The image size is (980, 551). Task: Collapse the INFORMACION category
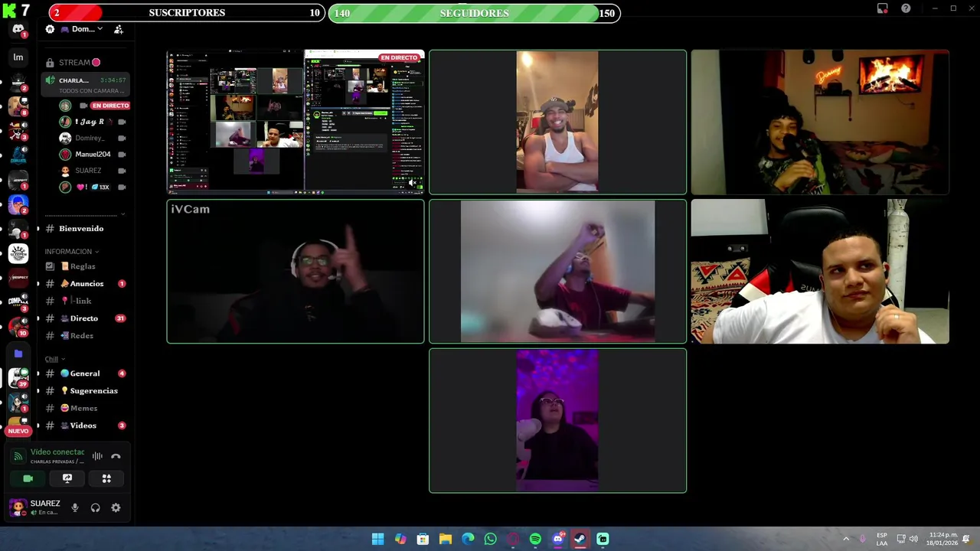[x=71, y=251]
